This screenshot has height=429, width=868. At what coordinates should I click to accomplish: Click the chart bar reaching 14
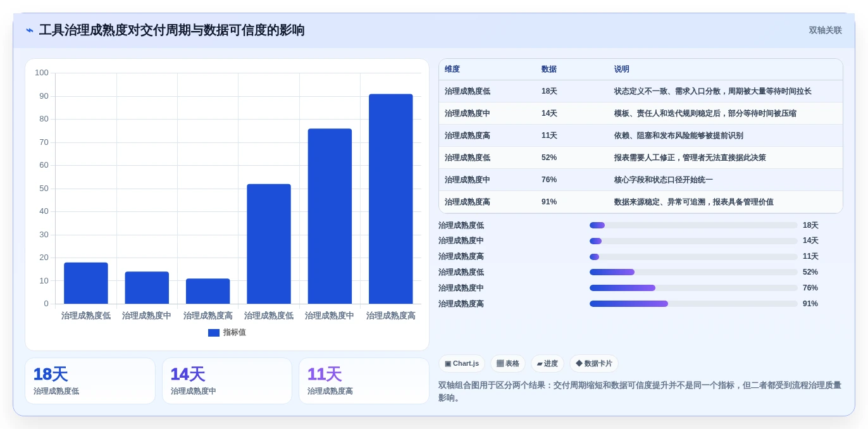coord(147,288)
